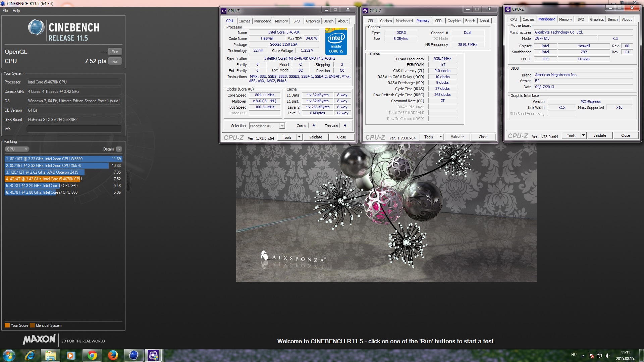This screenshot has height=362, width=644.
Task: Click the CPU-Z title bar icon of the Mainboard window
Action: click(x=508, y=9)
